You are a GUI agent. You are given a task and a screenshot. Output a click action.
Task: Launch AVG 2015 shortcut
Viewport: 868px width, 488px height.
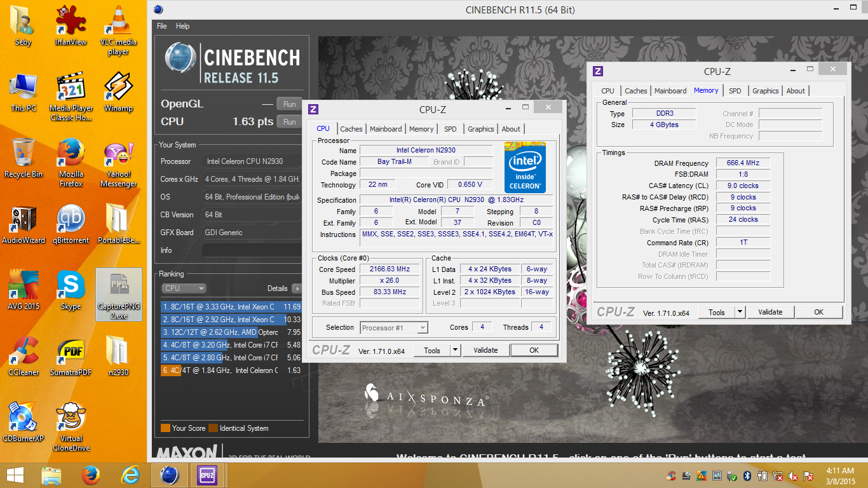24,290
